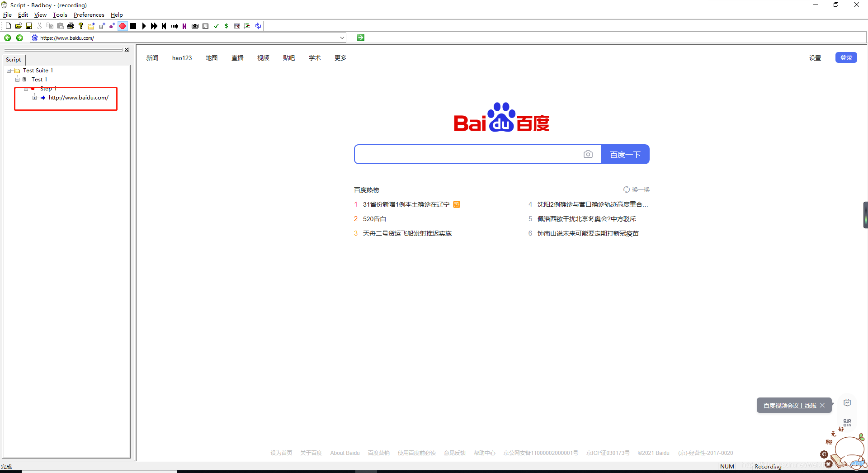
Task: Open the Edit menu
Action: [23, 15]
